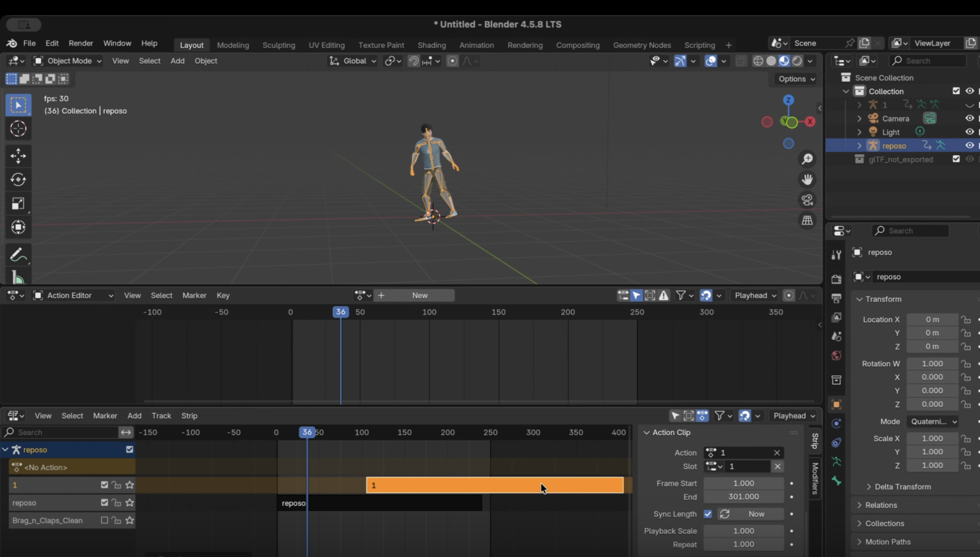980x557 pixels.
Task: Choose the Annotate pencil tool
Action: 17,255
